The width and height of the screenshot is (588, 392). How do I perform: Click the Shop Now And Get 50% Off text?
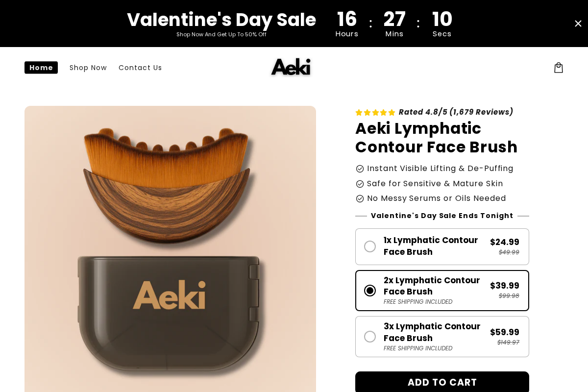221,34
